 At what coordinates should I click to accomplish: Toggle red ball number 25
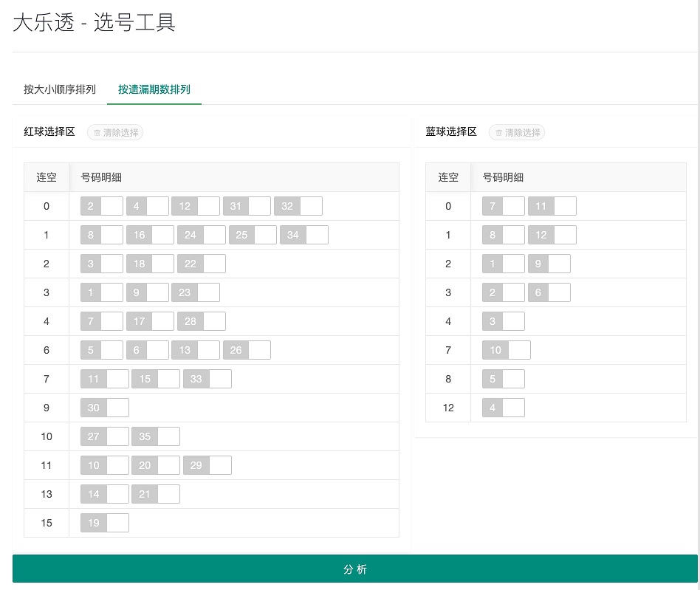point(253,235)
